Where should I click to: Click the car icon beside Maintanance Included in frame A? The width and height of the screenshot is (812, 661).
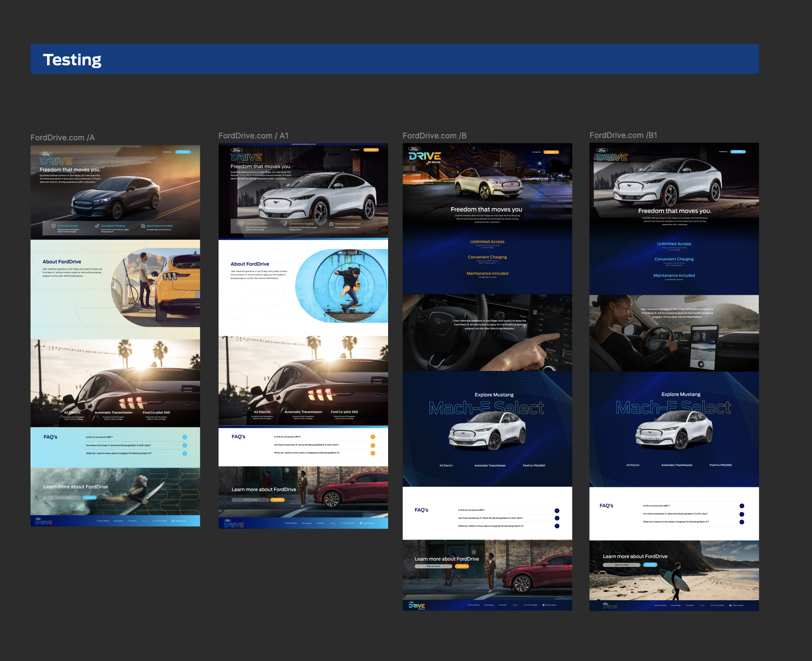point(143,226)
